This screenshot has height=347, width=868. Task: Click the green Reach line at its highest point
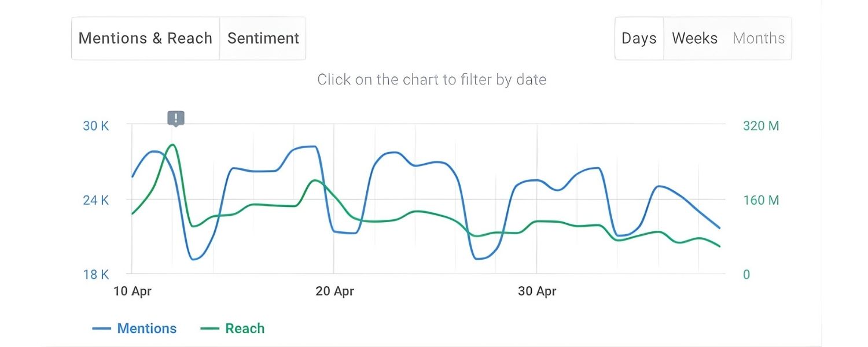point(172,146)
